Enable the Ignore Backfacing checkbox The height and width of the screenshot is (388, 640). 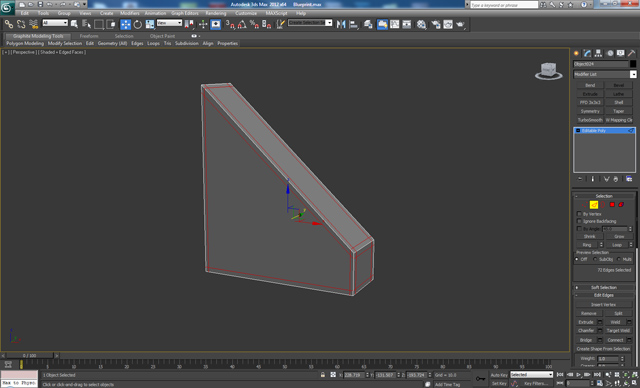coord(579,221)
